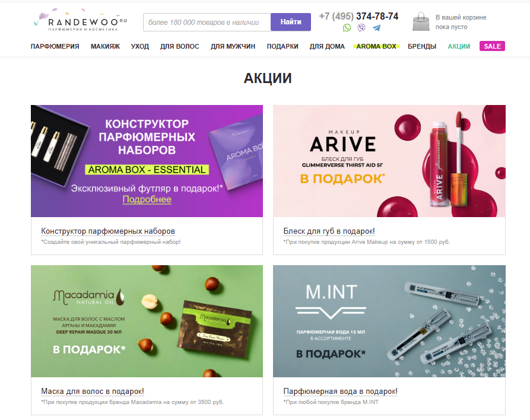
Task: Open the M.INT perfume water banner
Action: 389,321
